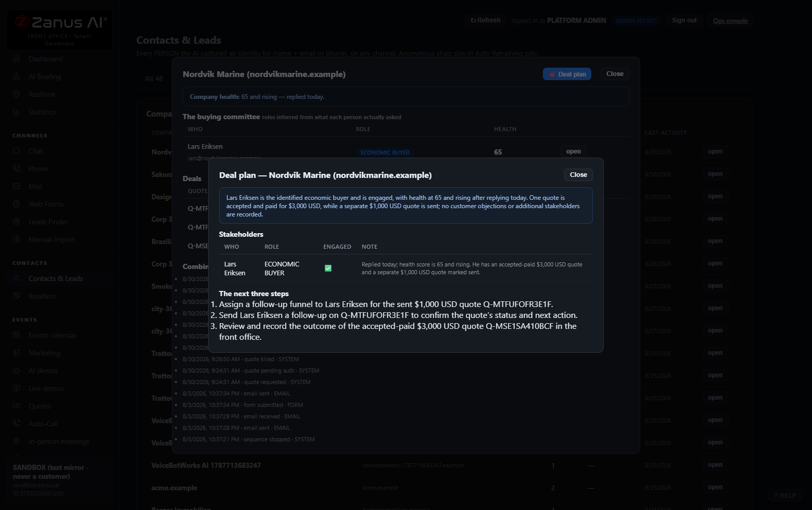Click the 'form submitted · FORM' entry
The height and width of the screenshot is (510, 812).
coord(243,405)
